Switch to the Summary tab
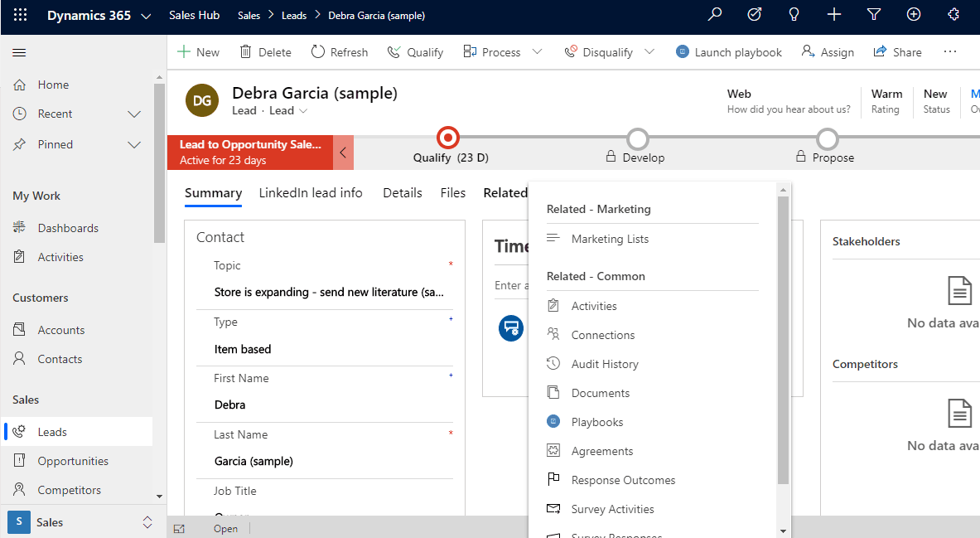Screen dimensions: 980x538 point(213,193)
